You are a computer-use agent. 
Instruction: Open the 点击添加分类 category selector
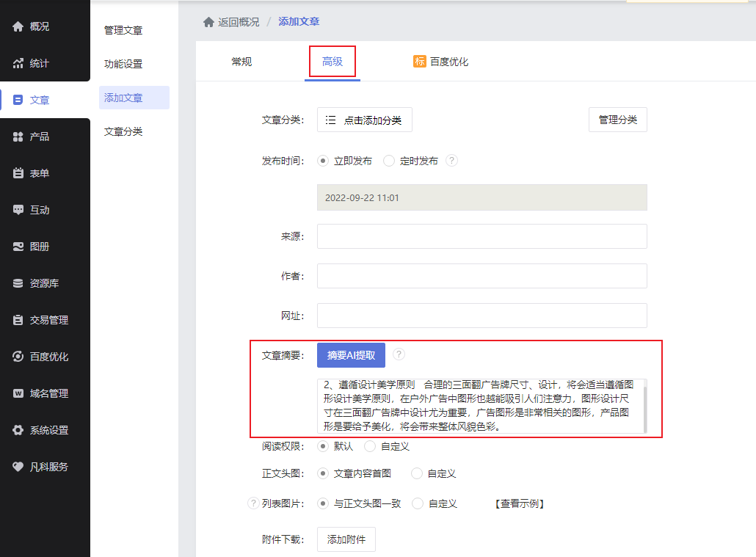tap(365, 120)
